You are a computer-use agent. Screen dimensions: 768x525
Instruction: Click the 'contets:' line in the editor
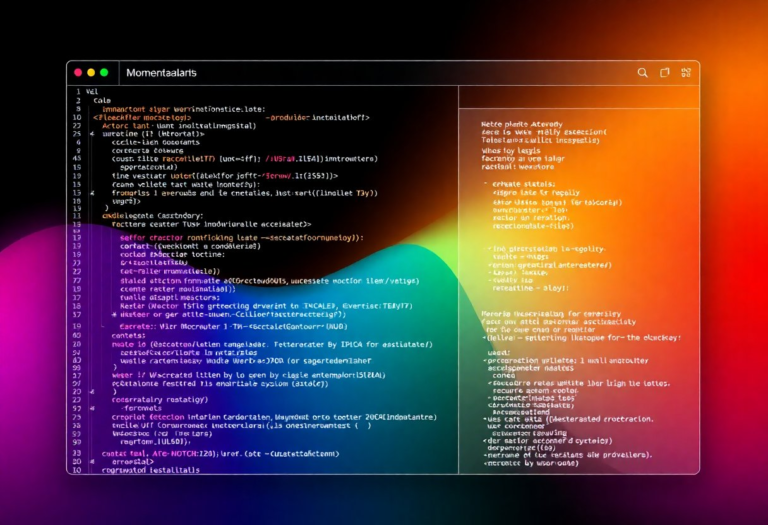click(x=128, y=336)
